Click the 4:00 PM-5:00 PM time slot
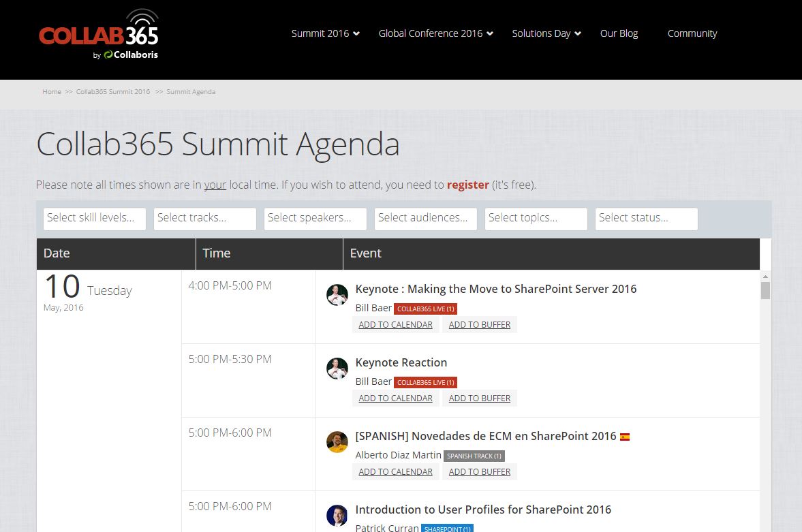 click(230, 286)
